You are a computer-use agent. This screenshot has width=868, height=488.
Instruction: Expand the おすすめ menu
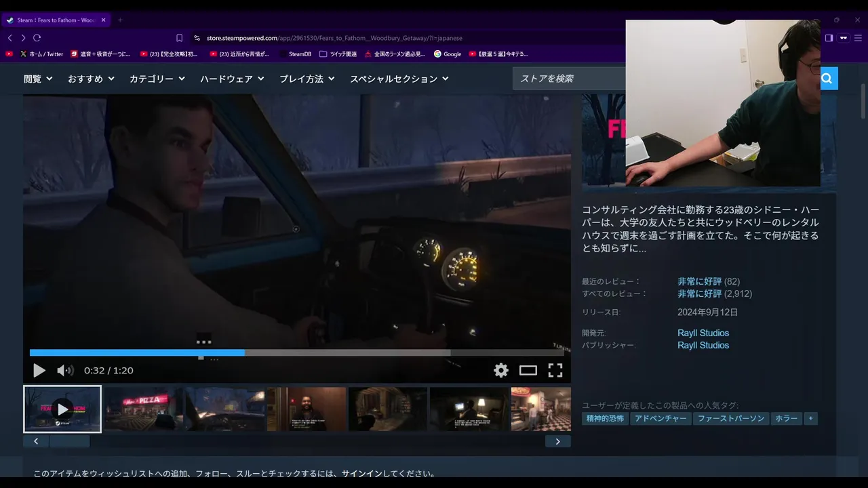click(x=91, y=79)
